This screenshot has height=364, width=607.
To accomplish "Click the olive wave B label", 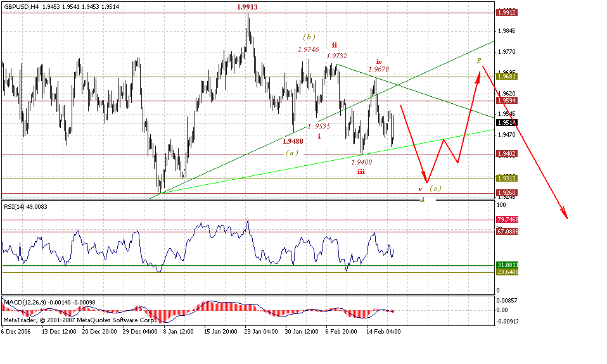I will (479, 61).
